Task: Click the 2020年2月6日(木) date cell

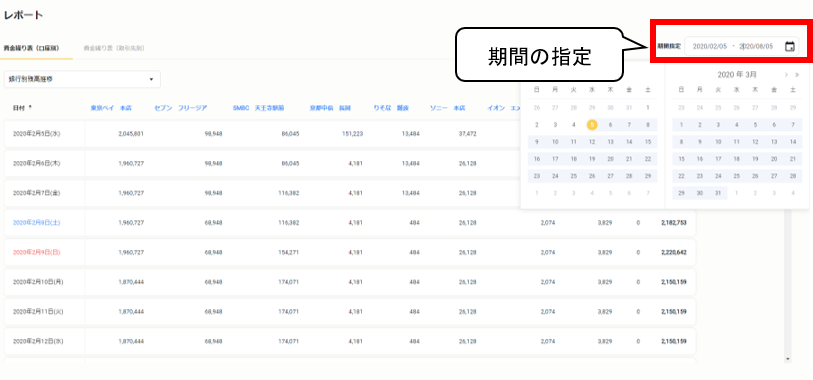Action: pos(37,163)
